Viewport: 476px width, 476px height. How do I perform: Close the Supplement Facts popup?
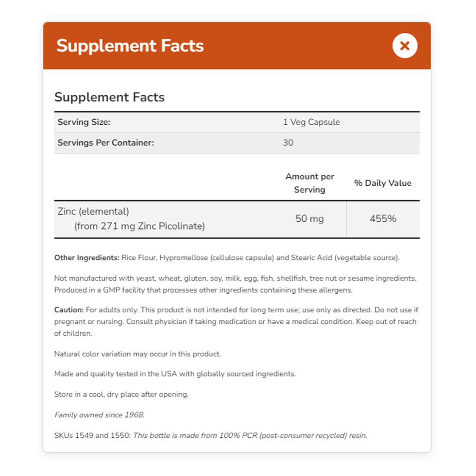coord(405,46)
